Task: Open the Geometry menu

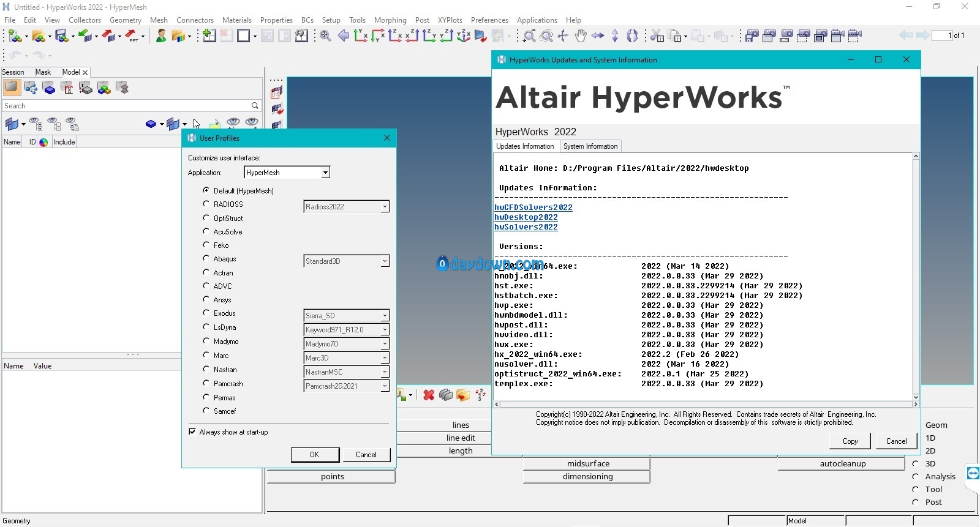Action: (126, 20)
